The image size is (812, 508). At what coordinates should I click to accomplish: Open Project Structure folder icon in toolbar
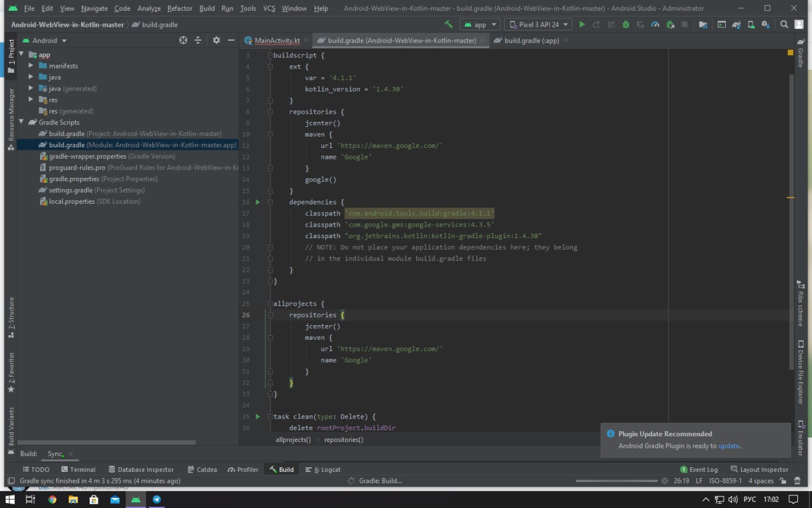click(703, 25)
